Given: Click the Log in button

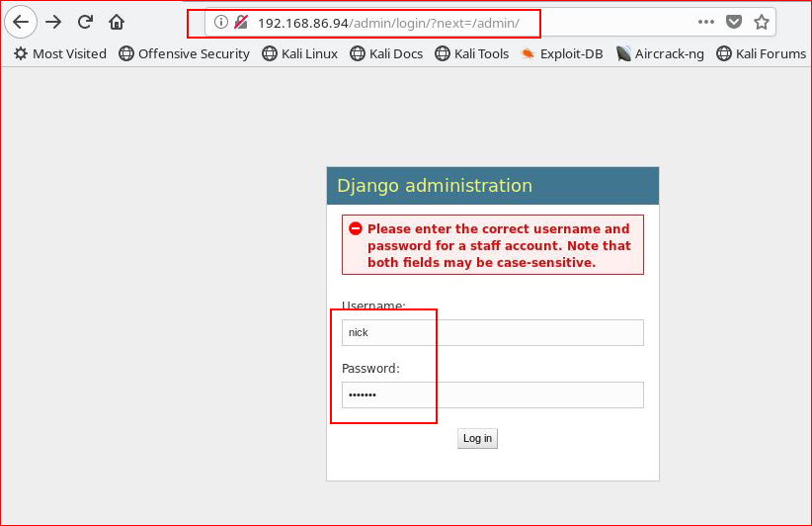Looking at the screenshot, I should (x=477, y=438).
